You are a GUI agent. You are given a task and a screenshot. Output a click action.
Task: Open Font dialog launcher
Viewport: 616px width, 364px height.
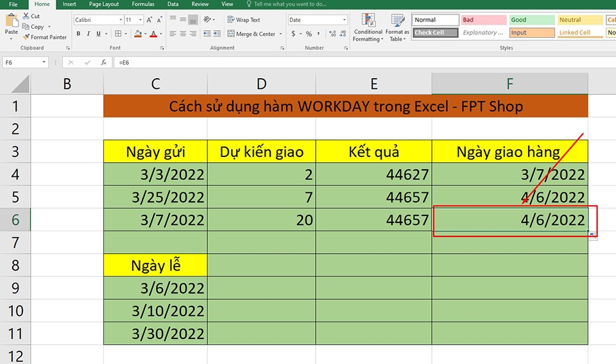coord(162,48)
